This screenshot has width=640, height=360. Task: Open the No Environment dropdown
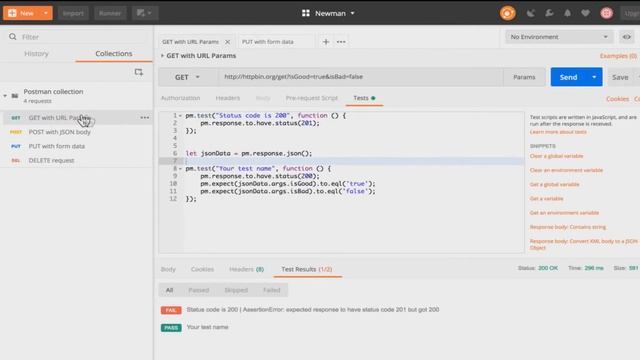tap(559, 37)
